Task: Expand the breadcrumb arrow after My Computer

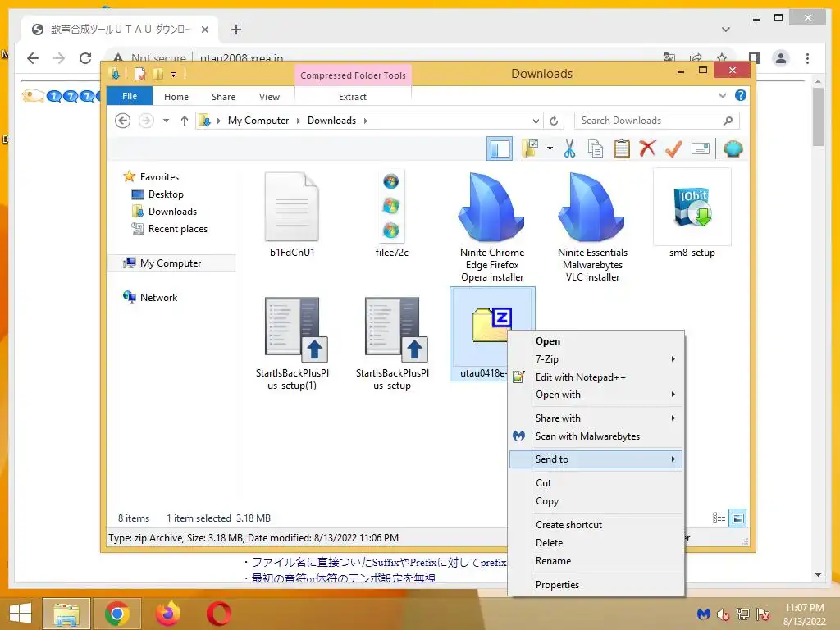Action: 299,121
